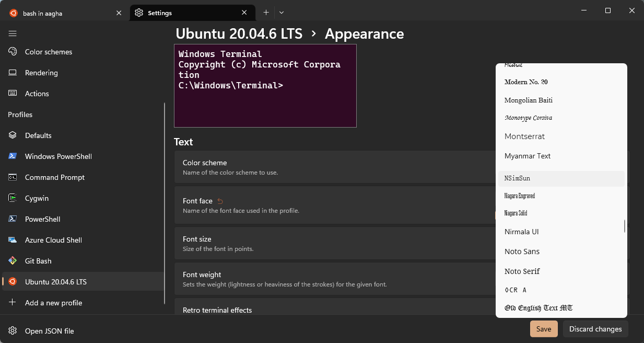Save the profile changes
Viewport: 644px width, 343px height.
click(x=544, y=329)
